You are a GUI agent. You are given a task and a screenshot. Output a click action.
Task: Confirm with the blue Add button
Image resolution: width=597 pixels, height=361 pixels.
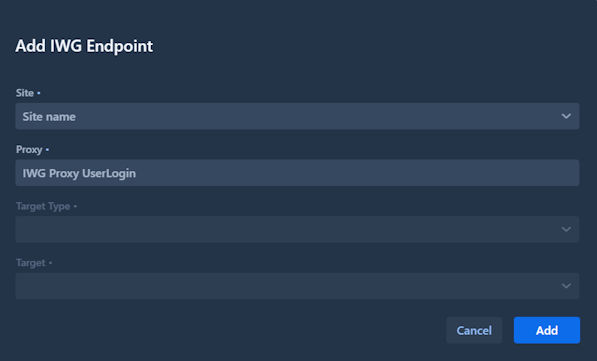(547, 330)
